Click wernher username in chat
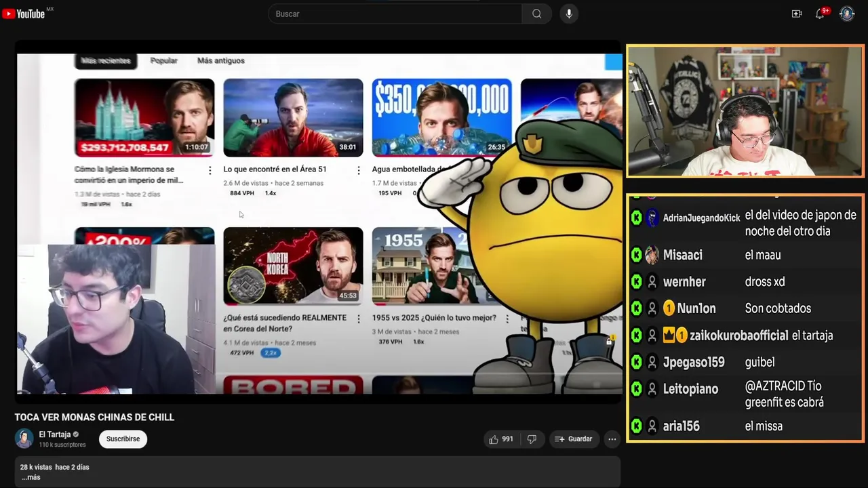868x488 pixels. 684,282
